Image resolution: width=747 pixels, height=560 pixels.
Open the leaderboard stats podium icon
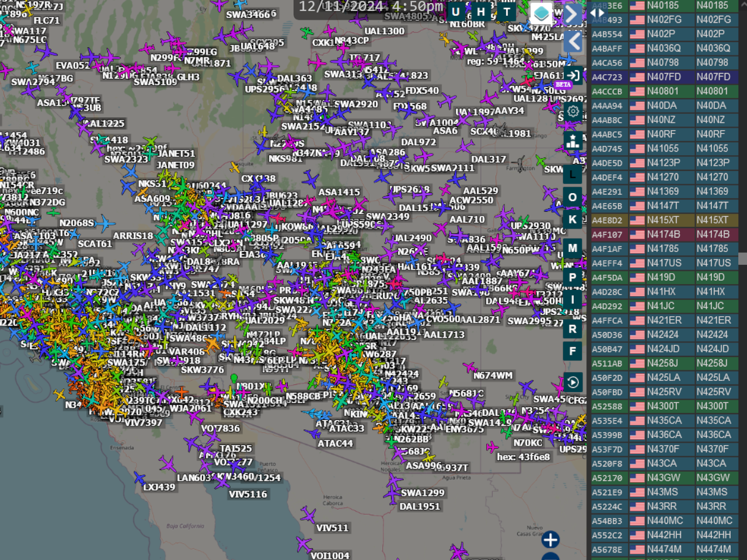click(573, 141)
